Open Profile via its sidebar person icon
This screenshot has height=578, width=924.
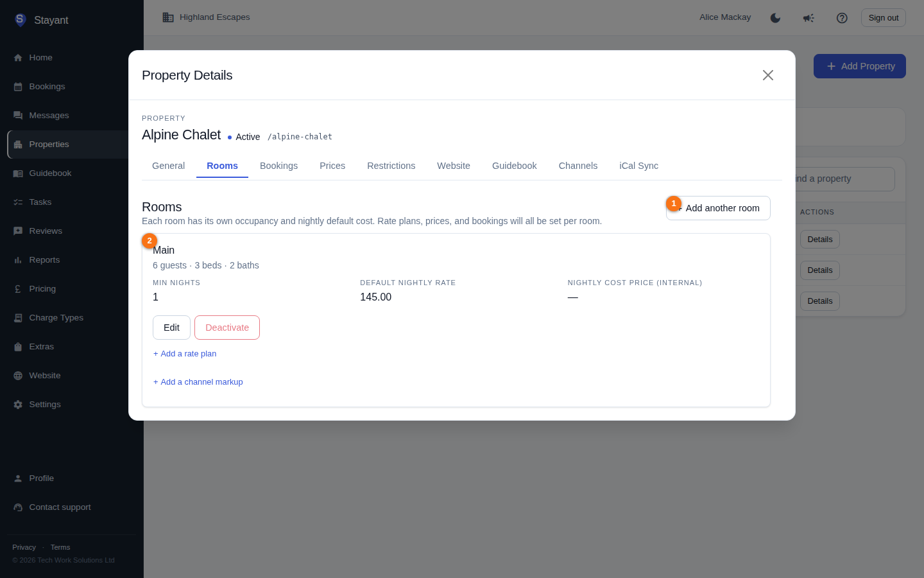18,478
